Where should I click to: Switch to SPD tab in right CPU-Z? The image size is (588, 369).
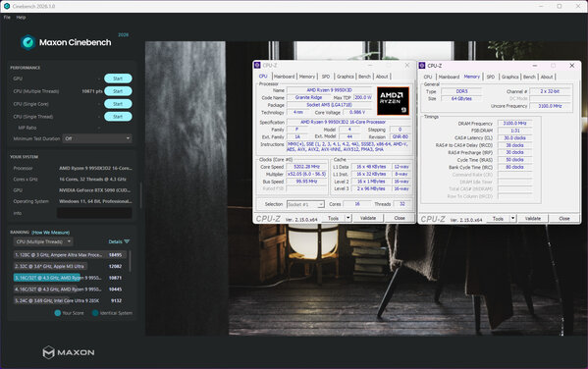click(x=491, y=77)
